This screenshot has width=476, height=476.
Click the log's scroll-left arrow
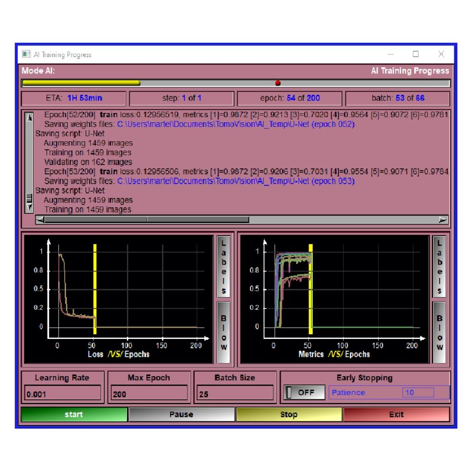tap(40, 220)
